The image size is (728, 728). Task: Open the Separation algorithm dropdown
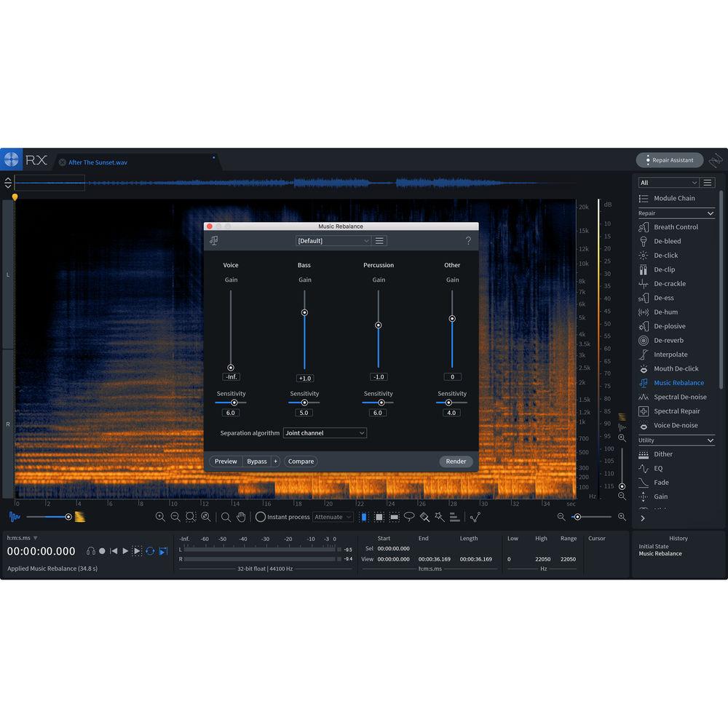point(325,432)
